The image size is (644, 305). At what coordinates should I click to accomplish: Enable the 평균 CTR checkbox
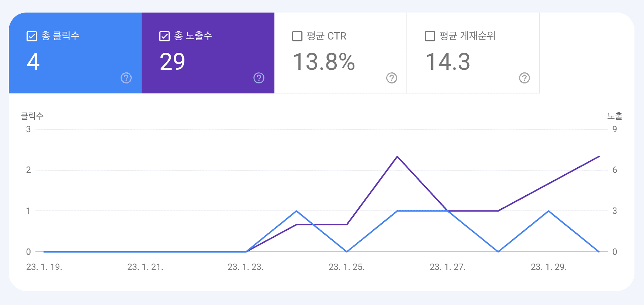[x=297, y=36]
